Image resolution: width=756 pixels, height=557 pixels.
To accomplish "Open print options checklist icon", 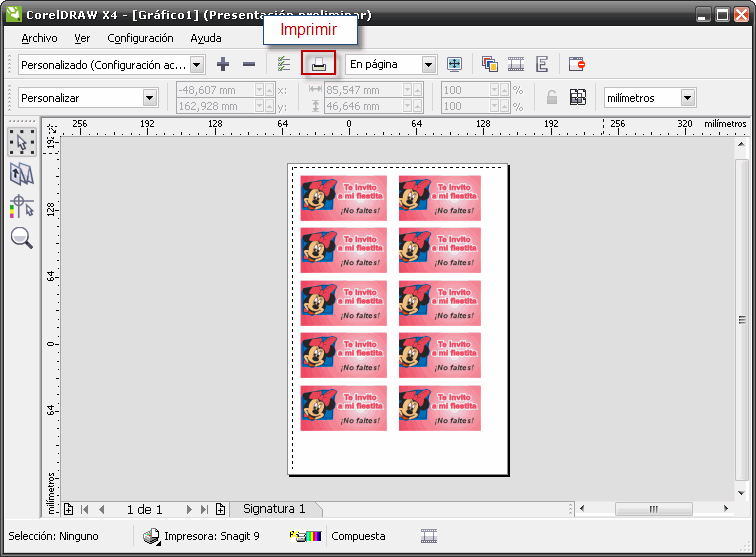I will 284,64.
